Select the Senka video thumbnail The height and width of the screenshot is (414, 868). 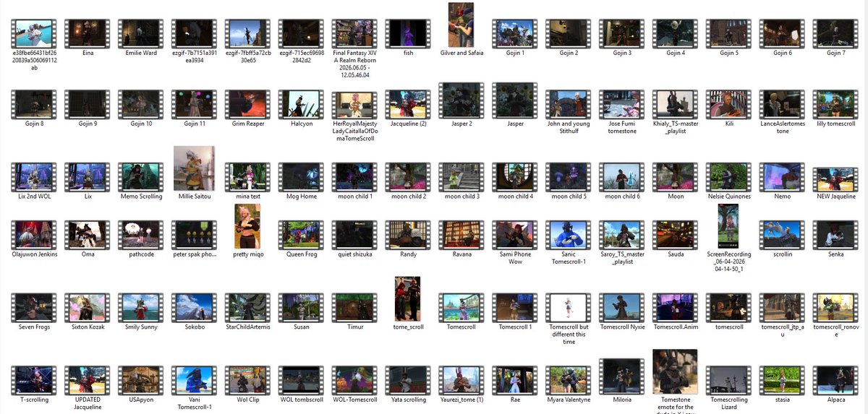[835, 235]
